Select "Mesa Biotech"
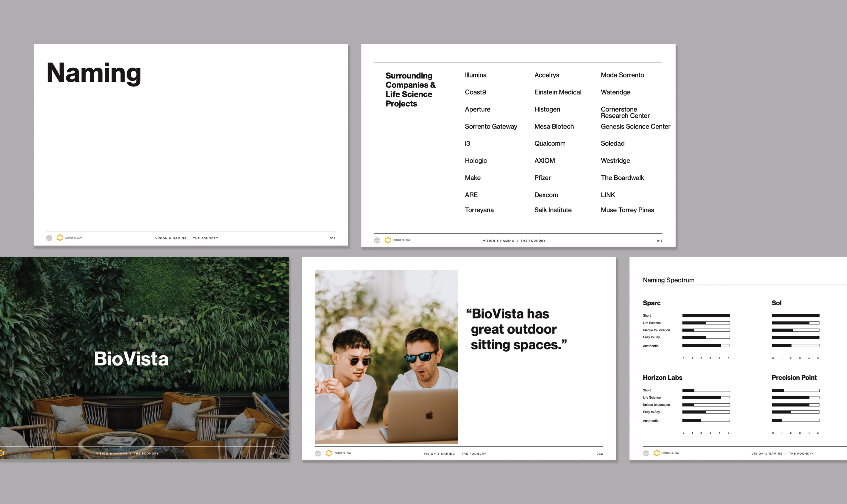 tap(554, 126)
